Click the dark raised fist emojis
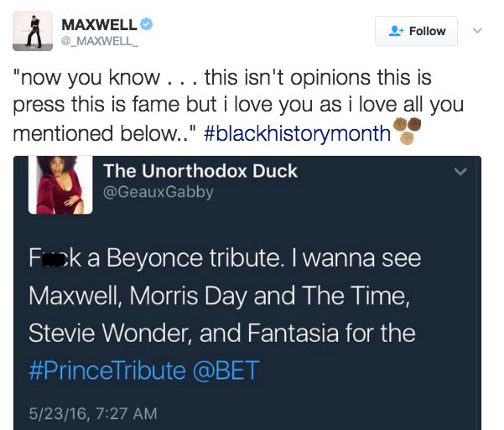This screenshot has width=504, height=430. (x=408, y=124)
